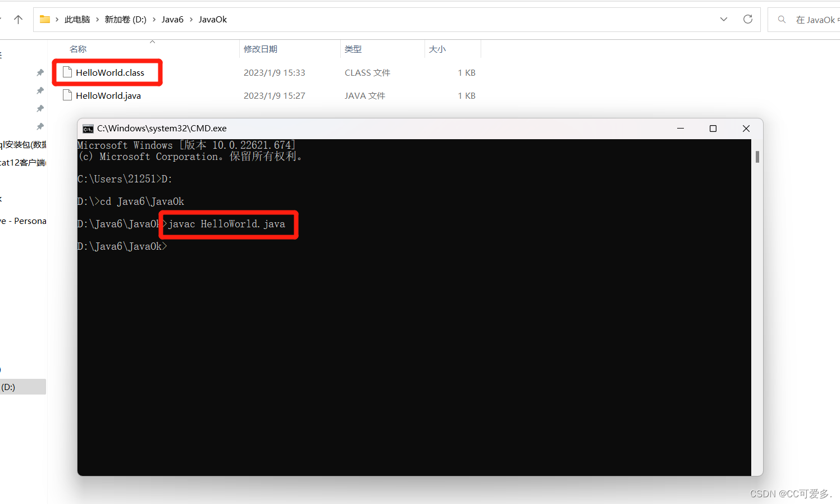Viewport: 840px width, 504px height.
Task: Click the search magnifier icon
Action: tap(782, 19)
